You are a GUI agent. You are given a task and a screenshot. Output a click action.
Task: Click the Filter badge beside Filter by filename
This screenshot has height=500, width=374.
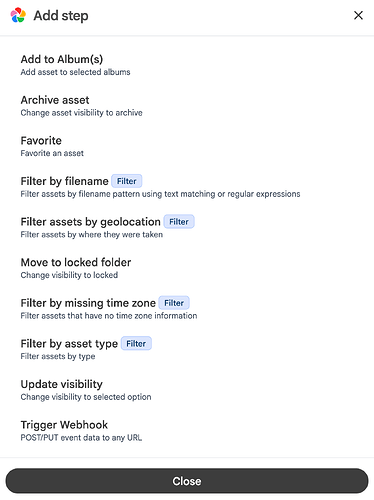(x=127, y=181)
